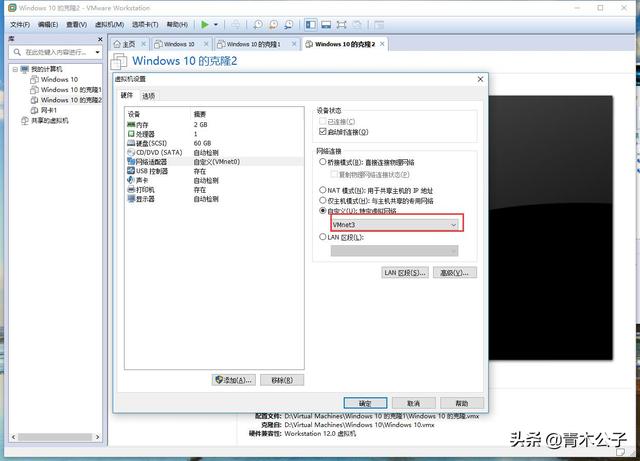Click the 高级(V)... advanced button

[x=455, y=272]
